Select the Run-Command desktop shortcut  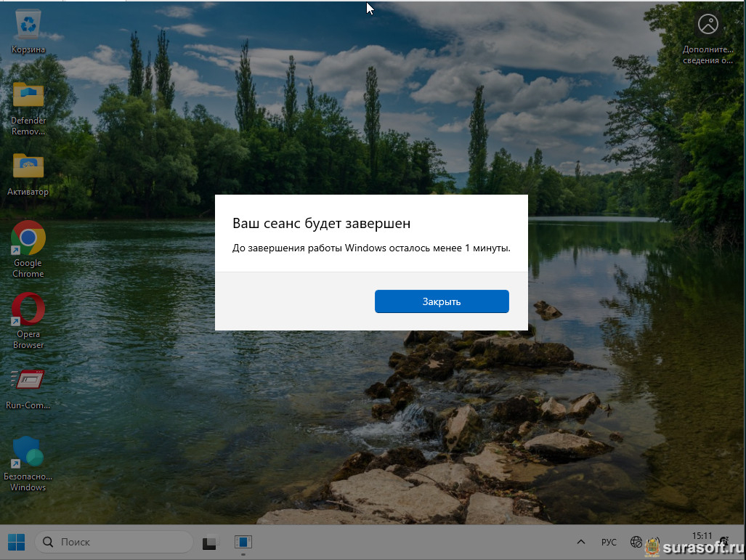pos(28,381)
